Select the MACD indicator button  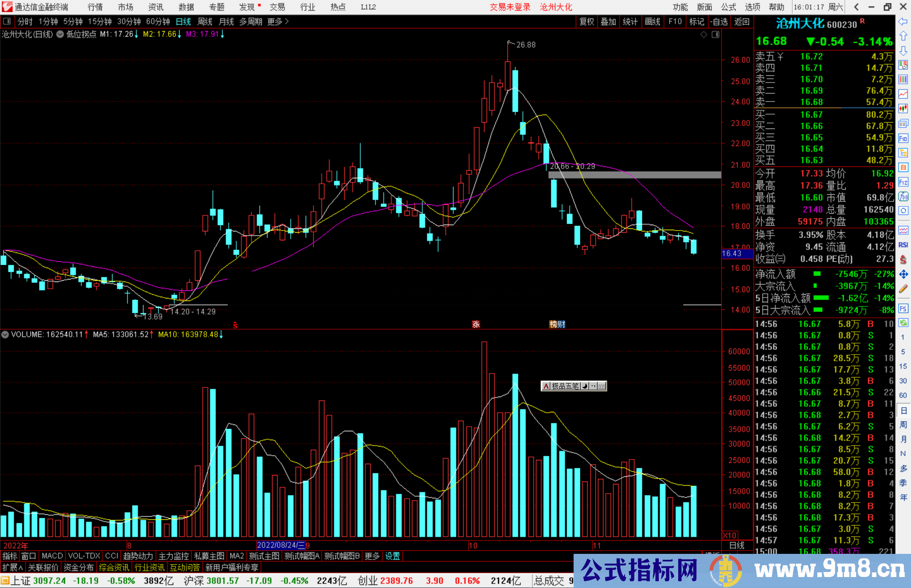pyautogui.click(x=52, y=556)
